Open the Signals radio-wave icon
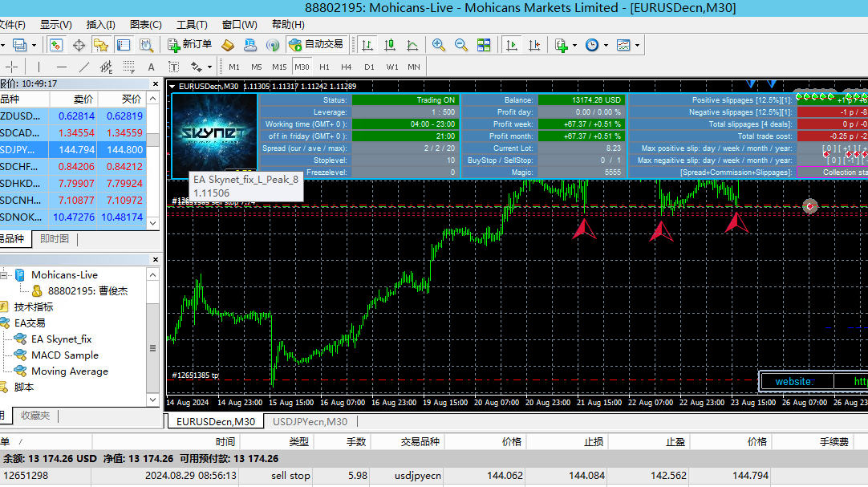Image resolution: width=868 pixels, height=487 pixels. [273, 45]
